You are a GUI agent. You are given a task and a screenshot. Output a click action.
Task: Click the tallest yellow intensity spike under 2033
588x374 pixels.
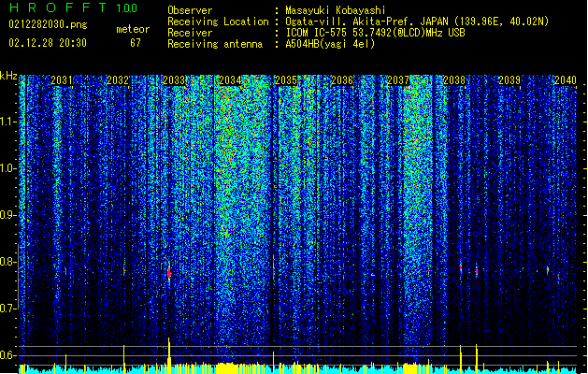(x=169, y=355)
